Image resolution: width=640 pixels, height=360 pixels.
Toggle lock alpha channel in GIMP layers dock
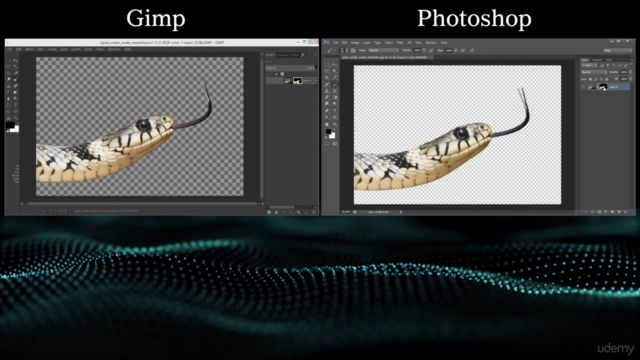pos(282,74)
